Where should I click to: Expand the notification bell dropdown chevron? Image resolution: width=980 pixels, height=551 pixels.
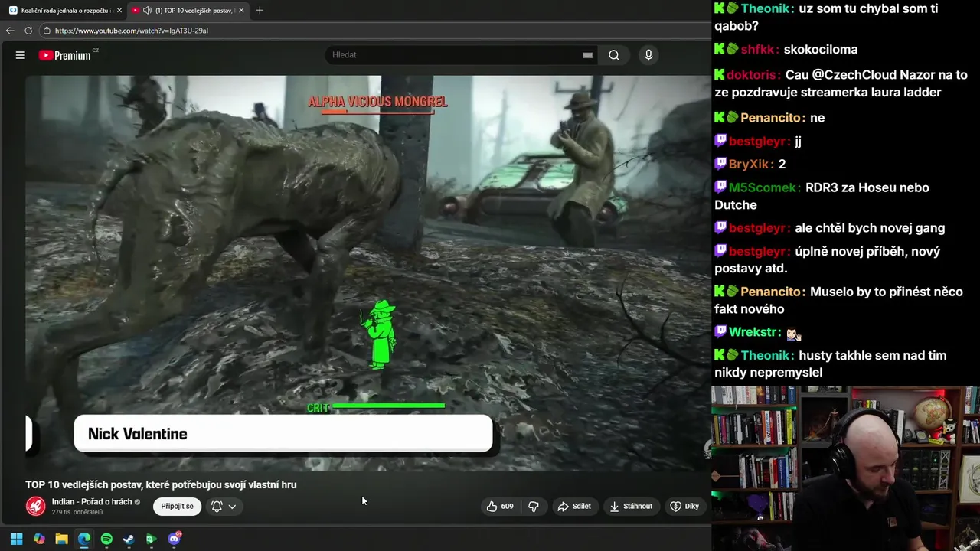pos(232,506)
